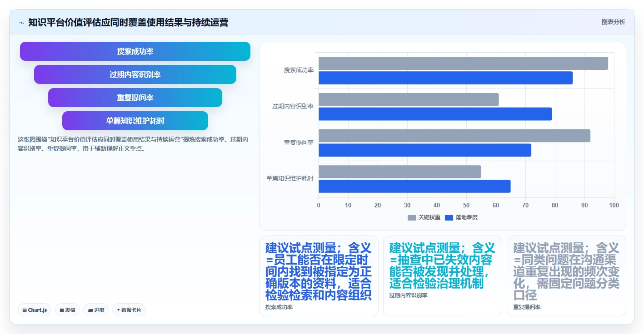Click the blue 单篇知识维护耗时 落地难度 bar

pyautogui.click(x=414, y=186)
